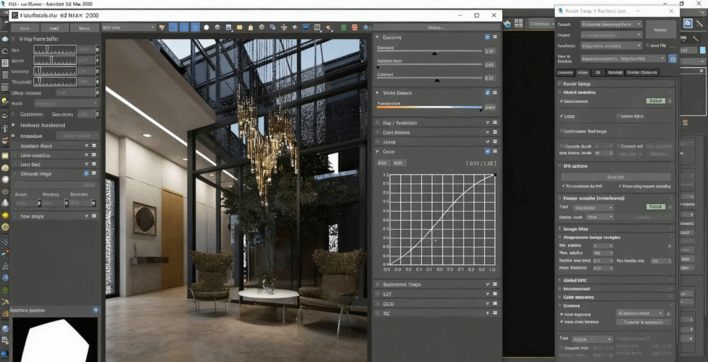Click the home icon in 3ds Max toolbar

[x=508, y=23]
